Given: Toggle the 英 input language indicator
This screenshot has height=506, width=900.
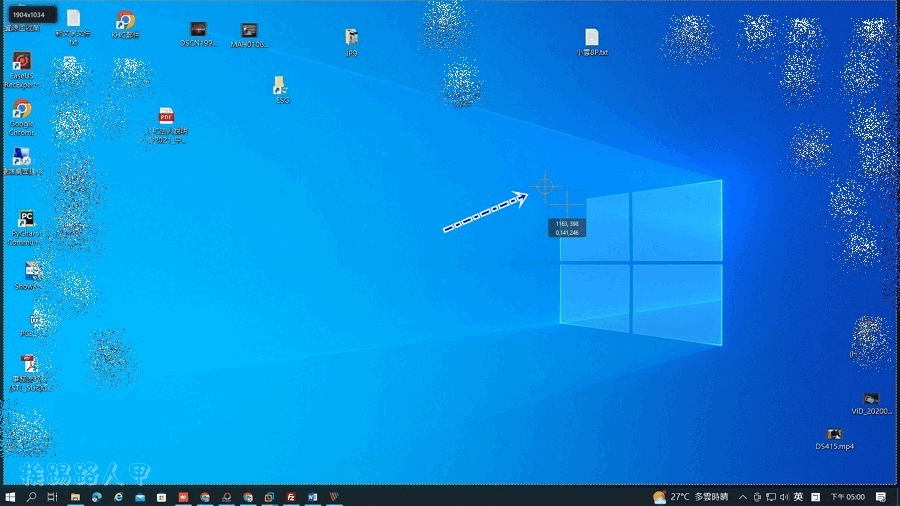Looking at the screenshot, I should 798,496.
